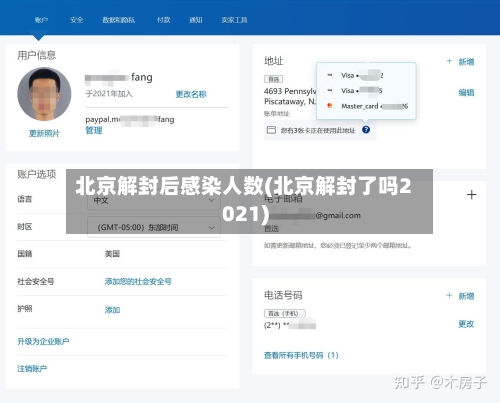Click the plus icon next to phone 新增
Viewport: 500px width, 403px height.
coord(449,295)
